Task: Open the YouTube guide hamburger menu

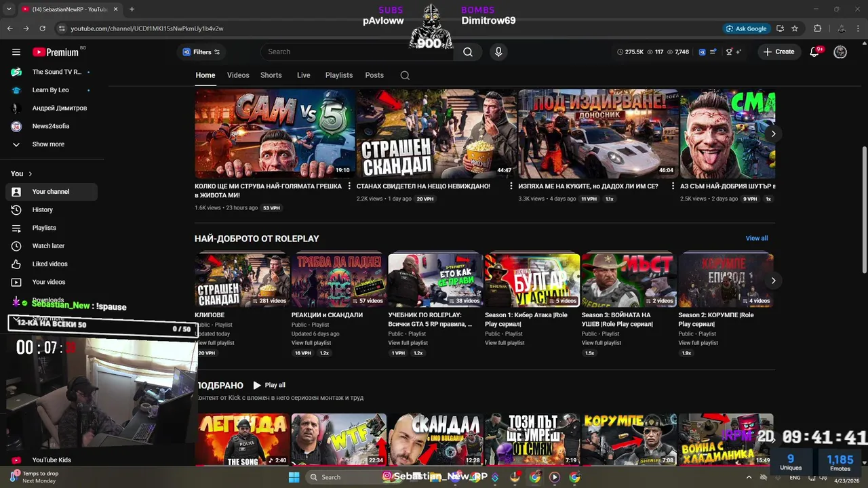Action: pos(16,52)
